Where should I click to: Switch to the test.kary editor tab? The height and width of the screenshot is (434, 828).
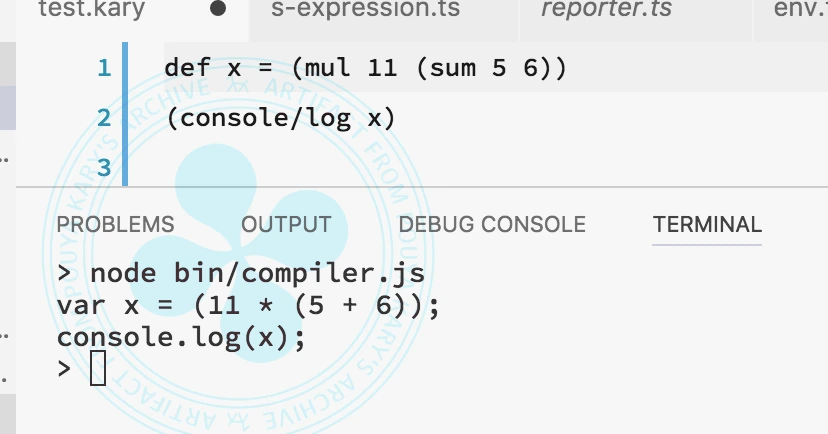pos(91,11)
